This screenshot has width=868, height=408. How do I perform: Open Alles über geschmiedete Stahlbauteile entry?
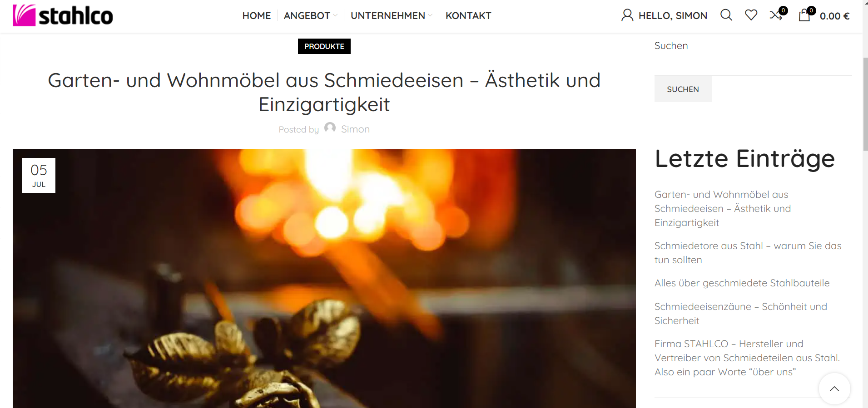(742, 283)
